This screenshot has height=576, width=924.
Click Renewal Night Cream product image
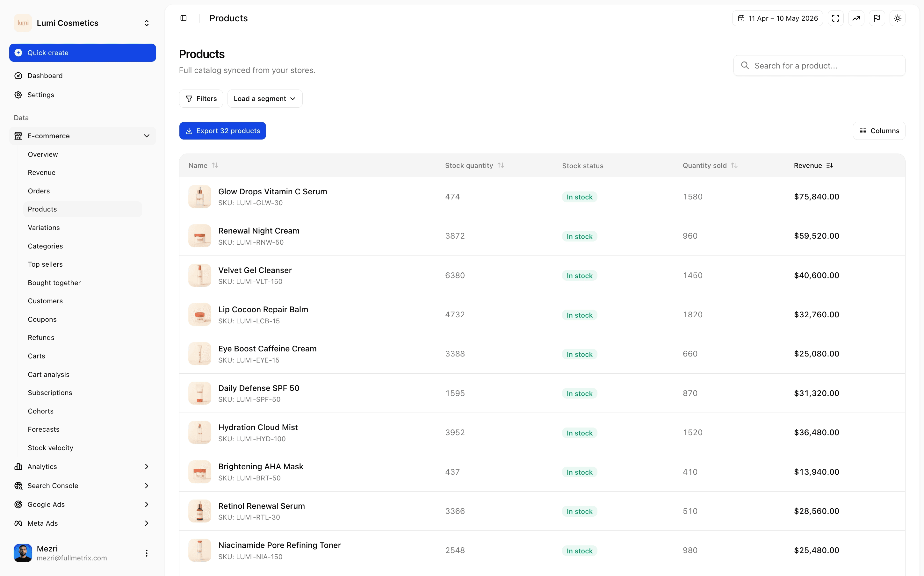(x=199, y=236)
